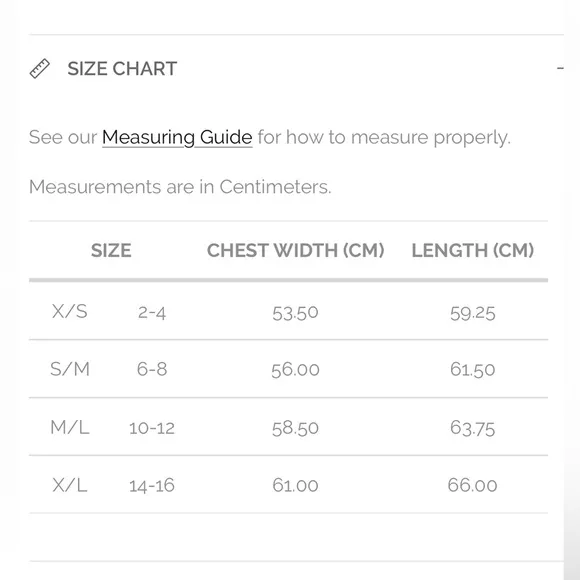Click the M/L size label
580x580 pixels.
(70, 427)
